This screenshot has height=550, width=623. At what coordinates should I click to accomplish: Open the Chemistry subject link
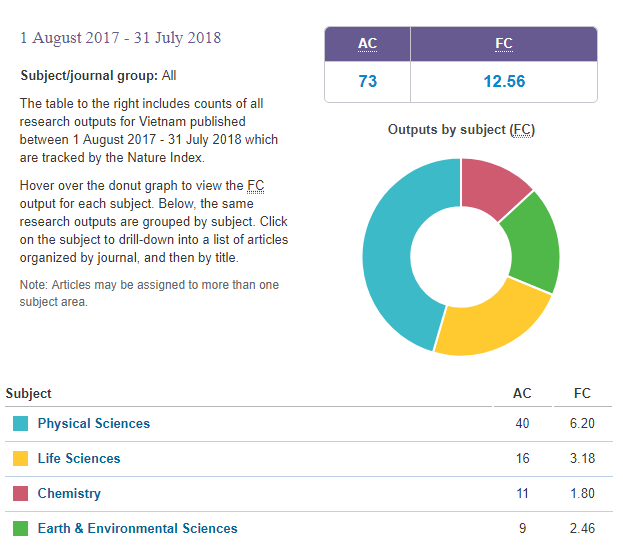[69, 493]
